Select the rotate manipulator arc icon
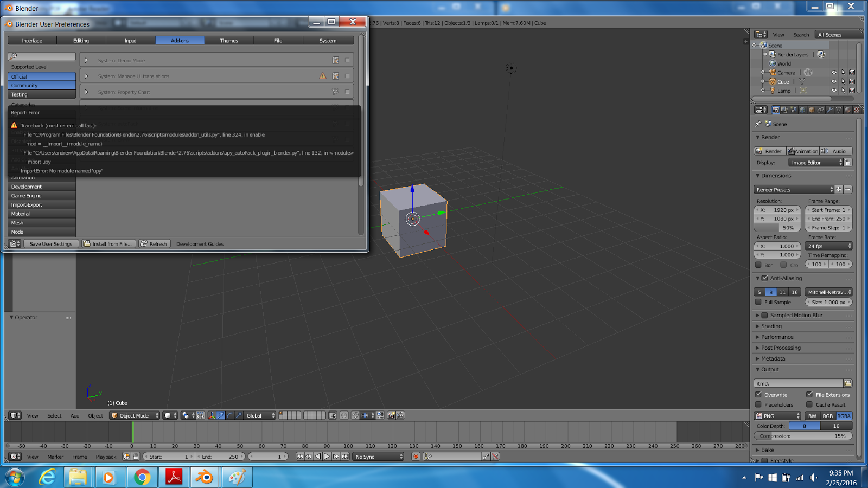Image resolution: width=868 pixels, height=488 pixels. (230, 415)
